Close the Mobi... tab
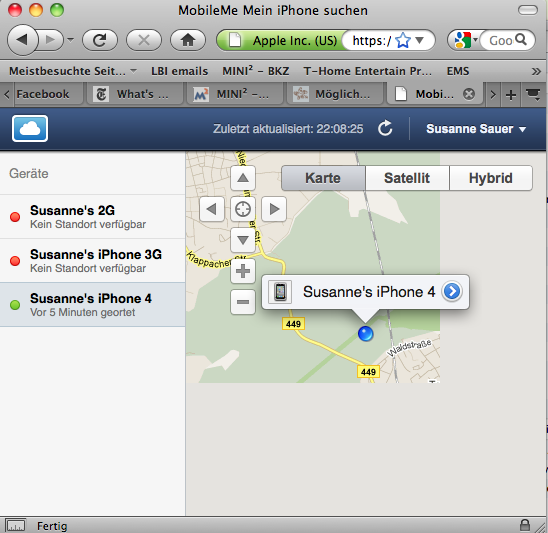Viewport: 548px width, 533px height. pyautogui.click(x=469, y=94)
